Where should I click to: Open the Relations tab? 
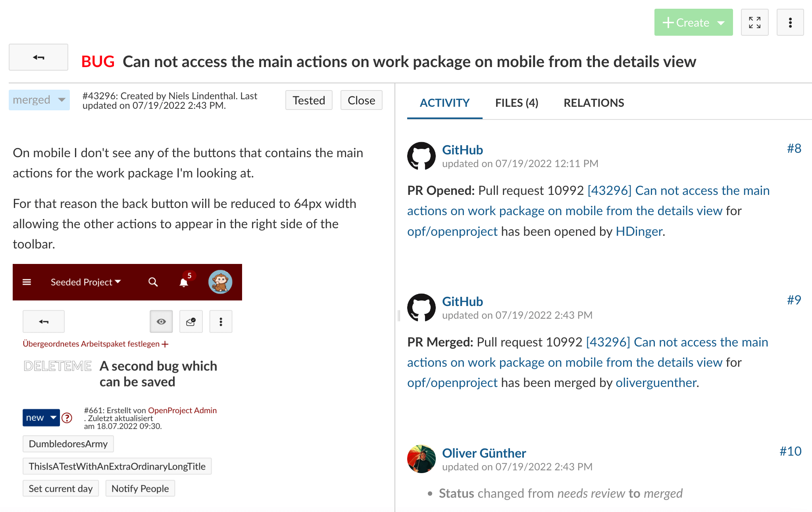tap(593, 103)
